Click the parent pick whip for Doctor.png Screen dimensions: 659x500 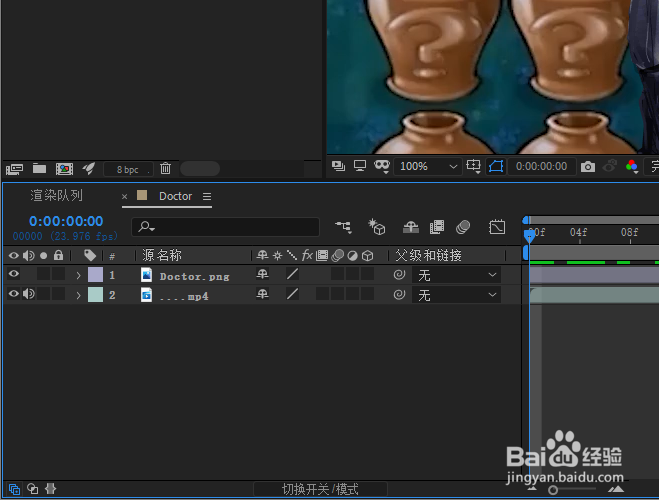click(x=399, y=275)
